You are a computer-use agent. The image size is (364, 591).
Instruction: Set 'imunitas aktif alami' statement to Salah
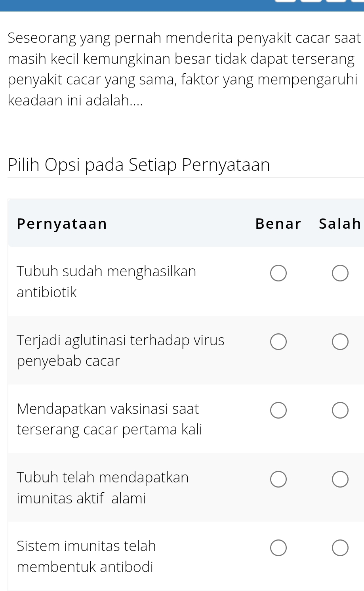pyautogui.click(x=340, y=479)
